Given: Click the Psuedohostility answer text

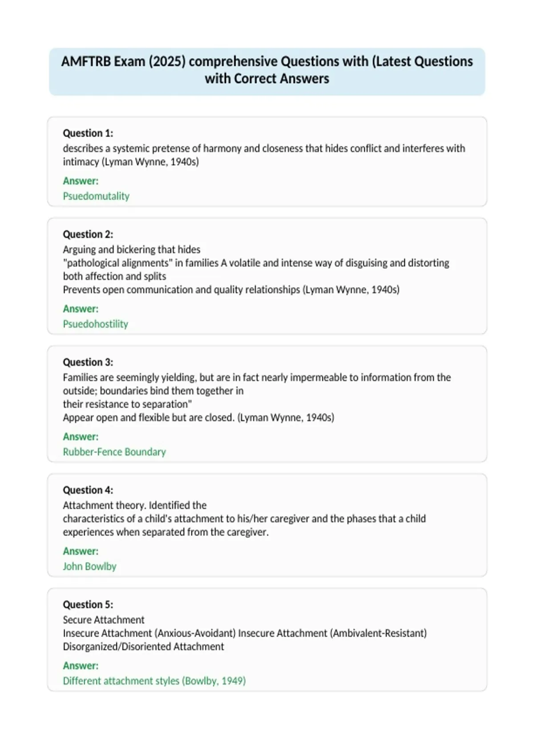Looking at the screenshot, I should point(95,324).
